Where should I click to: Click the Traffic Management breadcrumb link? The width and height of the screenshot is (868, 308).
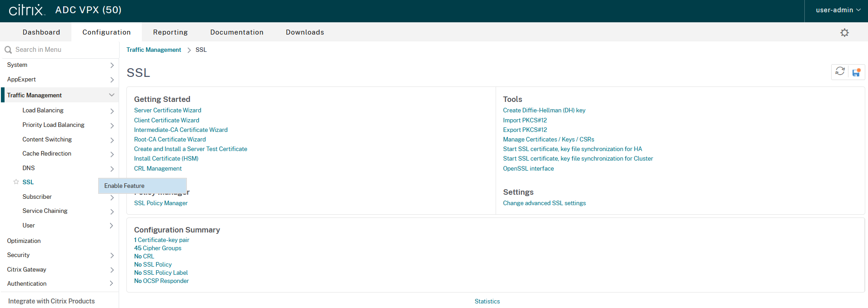tap(154, 50)
